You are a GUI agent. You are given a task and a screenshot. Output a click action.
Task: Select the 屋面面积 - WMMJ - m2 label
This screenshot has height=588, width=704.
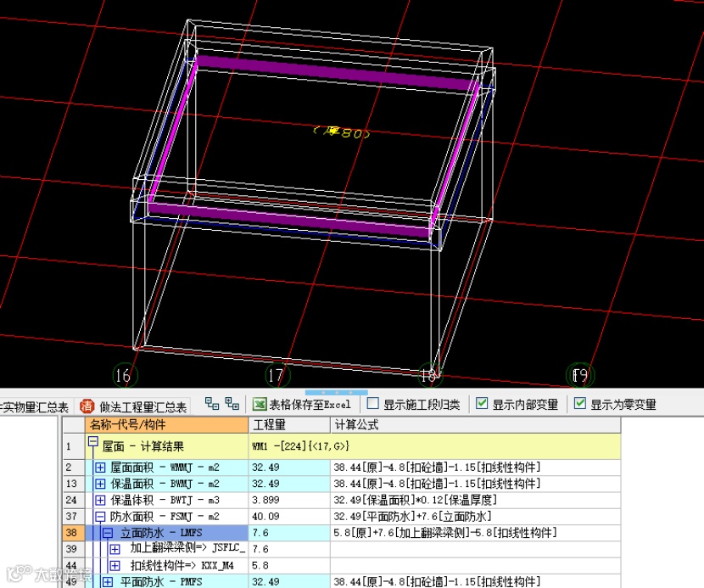click(x=165, y=468)
